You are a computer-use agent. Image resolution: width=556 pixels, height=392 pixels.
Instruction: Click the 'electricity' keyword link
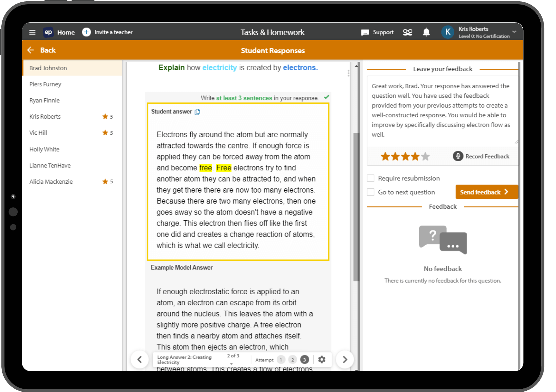[219, 68]
